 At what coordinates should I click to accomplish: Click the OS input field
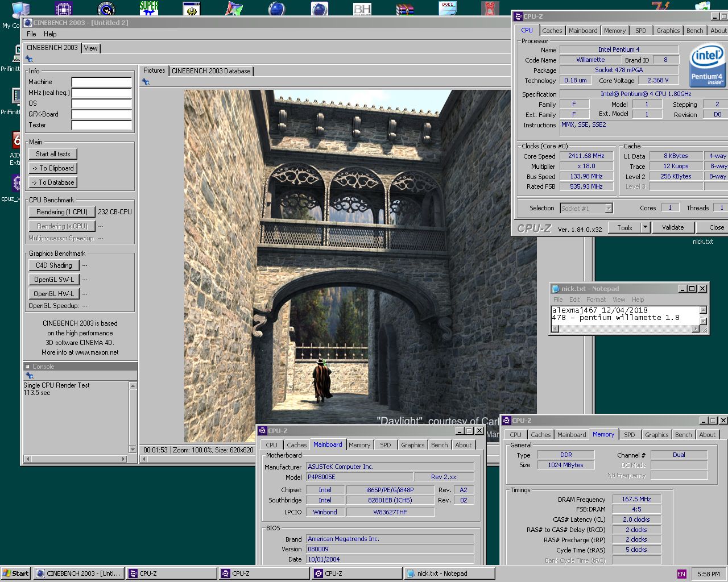101,103
